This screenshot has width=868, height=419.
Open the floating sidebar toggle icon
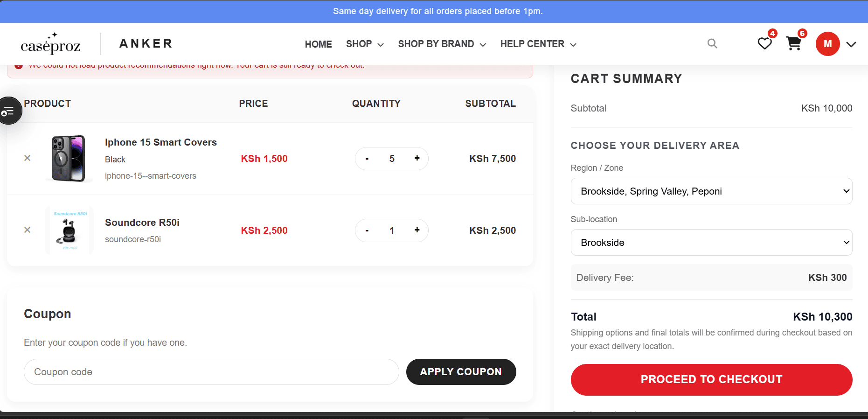[9, 111]
